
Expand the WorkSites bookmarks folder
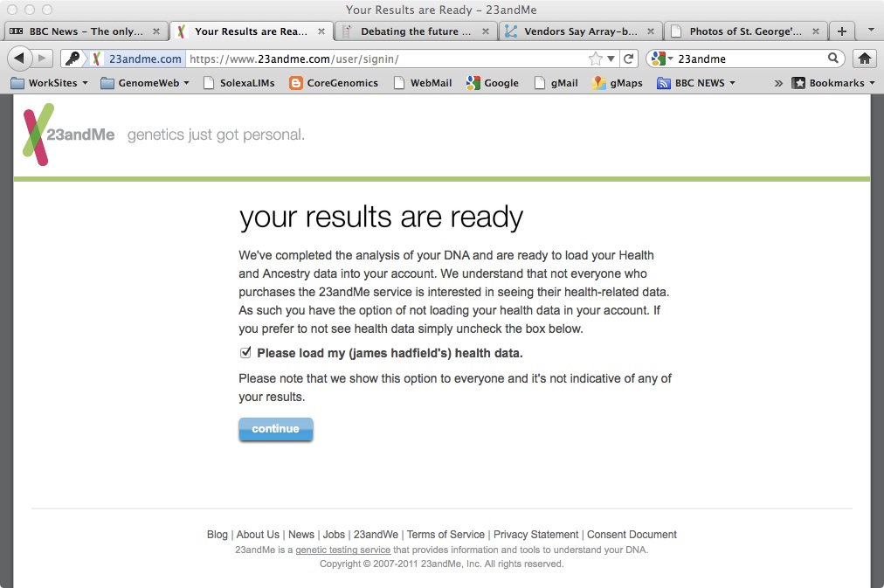50,83
